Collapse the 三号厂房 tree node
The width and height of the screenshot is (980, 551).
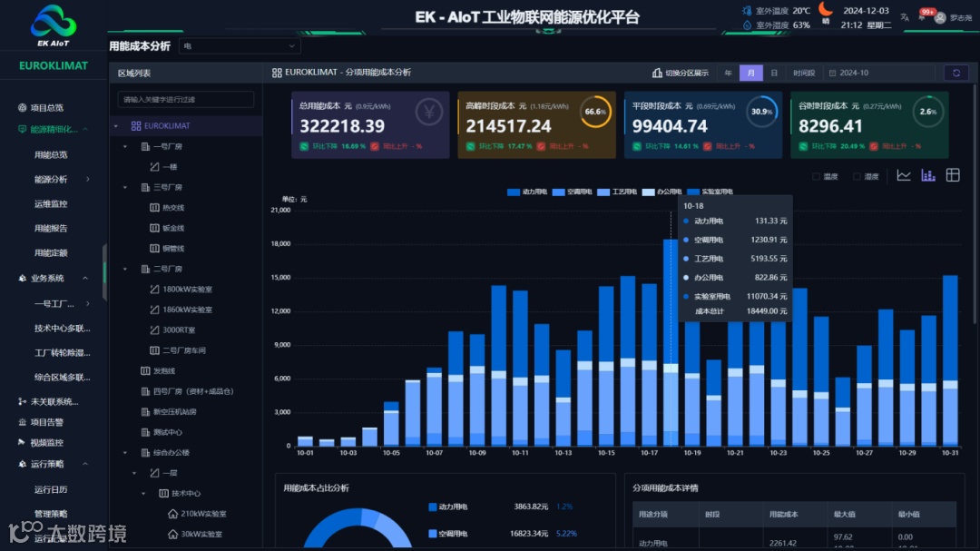pos(125,187)
